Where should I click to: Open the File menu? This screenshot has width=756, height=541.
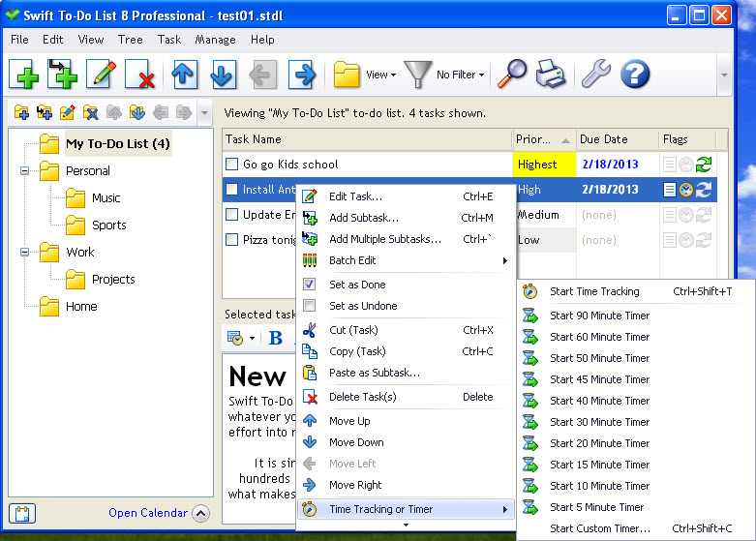coord(19,40)
